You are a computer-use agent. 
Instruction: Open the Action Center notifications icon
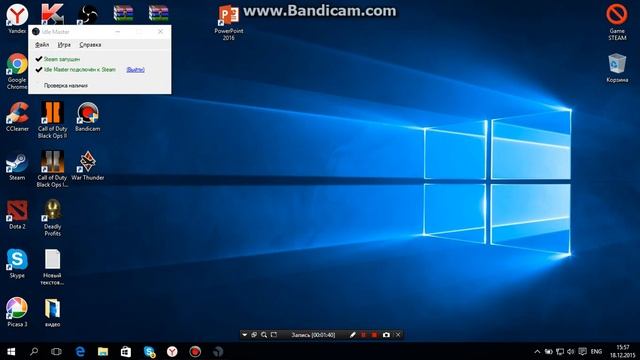pyautogui.click(x=582, y=351)
